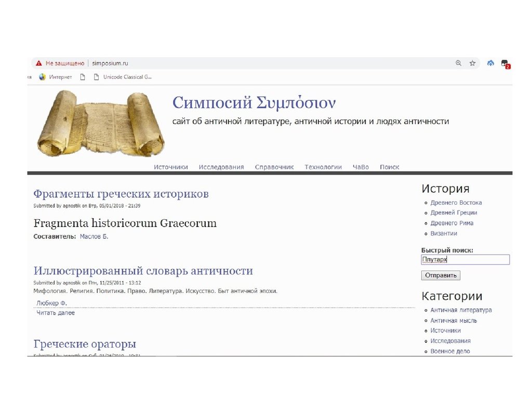Go to the Справочник menu section
Image resolution: width=532 pixels, height=399 pixels.
coord(274,167)
